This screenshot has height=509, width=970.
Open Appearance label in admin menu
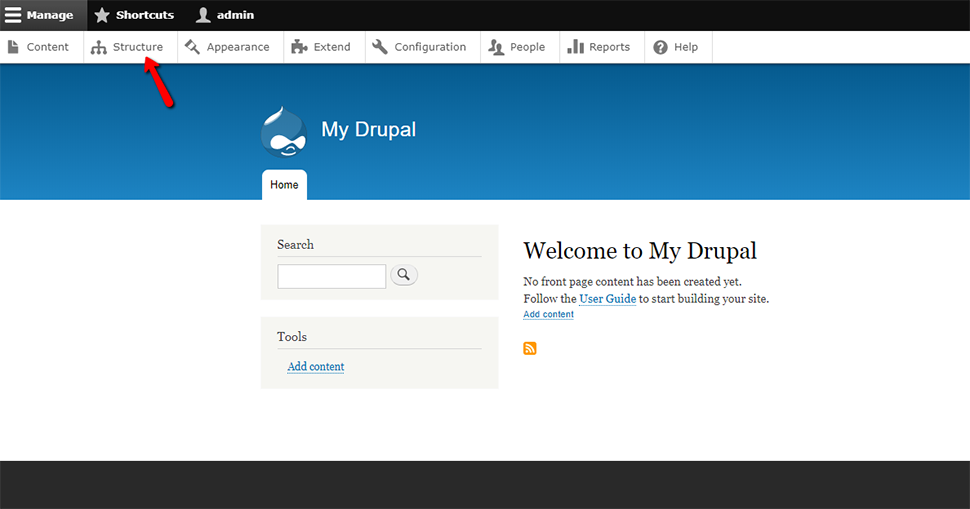(238, 48)
